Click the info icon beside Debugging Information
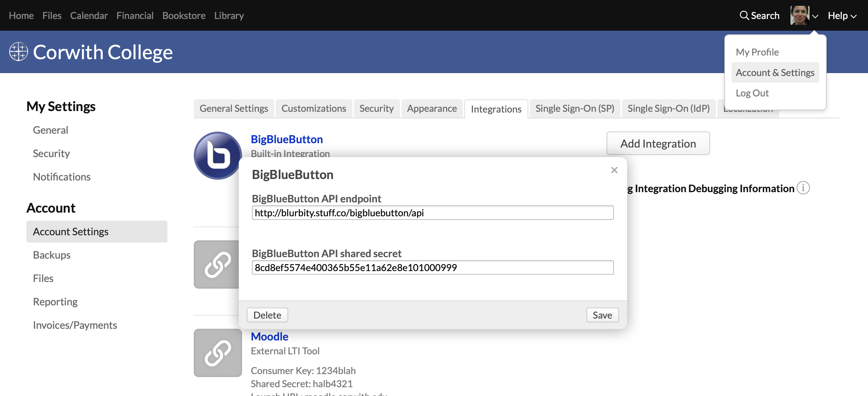This screenshot has height=396, width=868. click(x=803, y=188)
